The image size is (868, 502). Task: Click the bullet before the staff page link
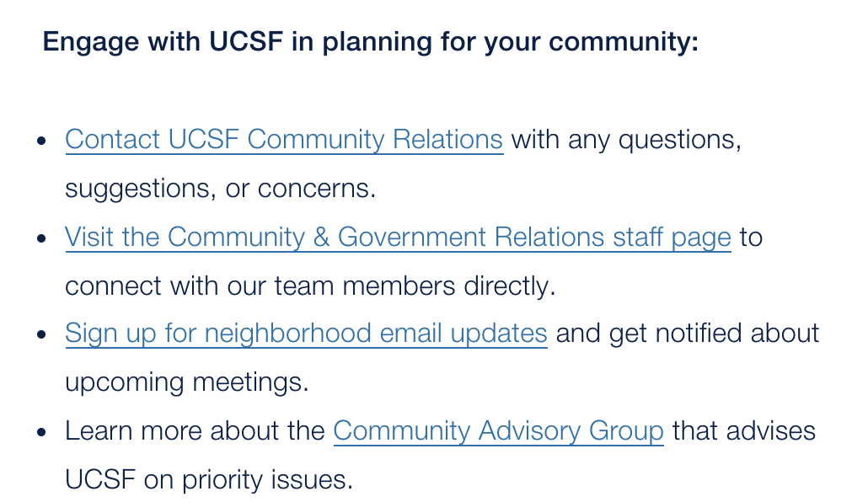point(41,238)
